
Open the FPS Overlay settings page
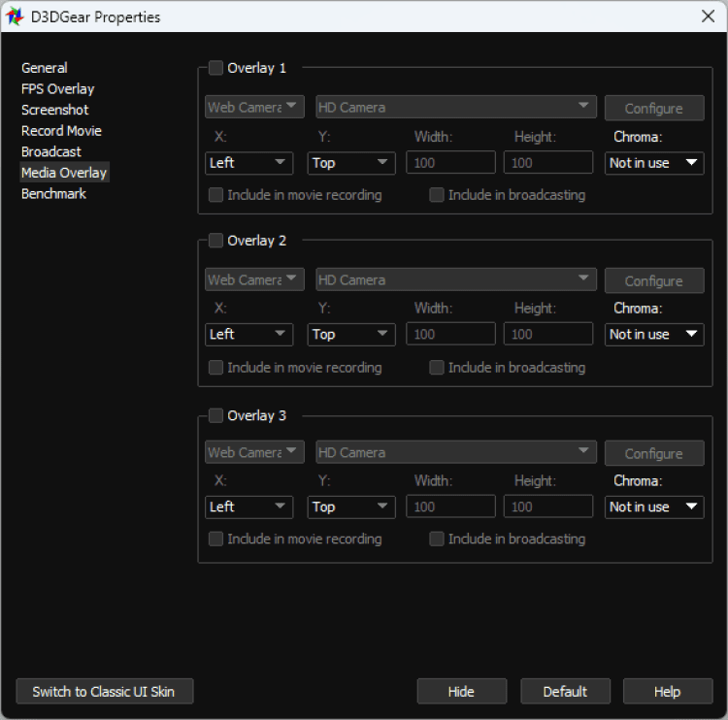[x=58, y=88]
